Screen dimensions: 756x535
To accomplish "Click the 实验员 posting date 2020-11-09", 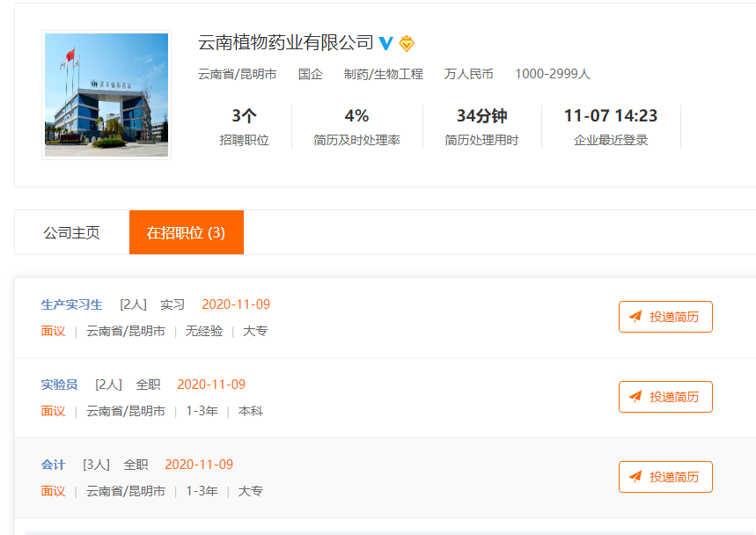I will click(x=211, y=385).
